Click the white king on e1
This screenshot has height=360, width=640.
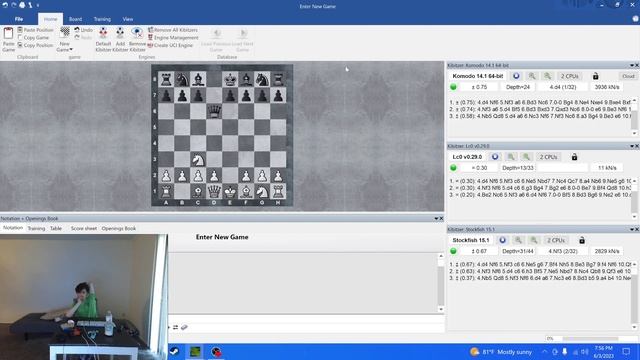230,191
